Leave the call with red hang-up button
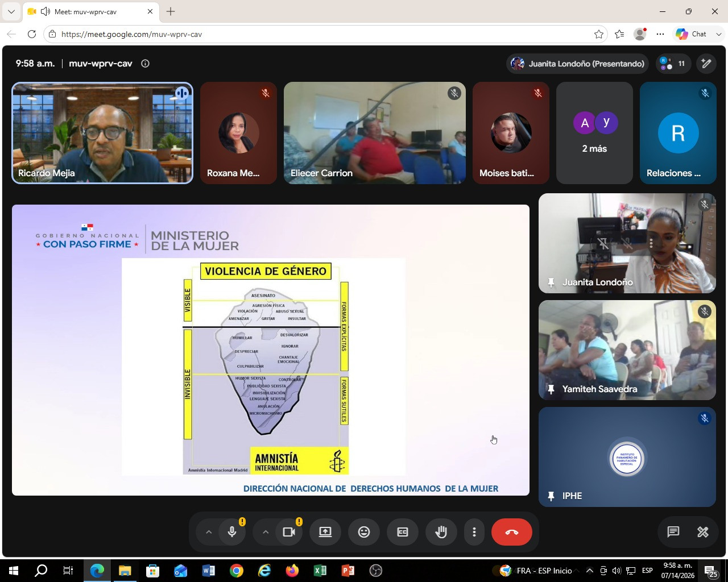Viewport: 728px width, 582px height. coord(512,532)
